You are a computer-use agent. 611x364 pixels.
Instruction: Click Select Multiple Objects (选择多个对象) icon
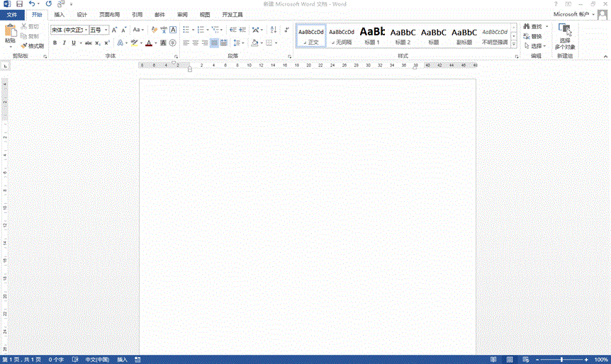click(565, 35)
